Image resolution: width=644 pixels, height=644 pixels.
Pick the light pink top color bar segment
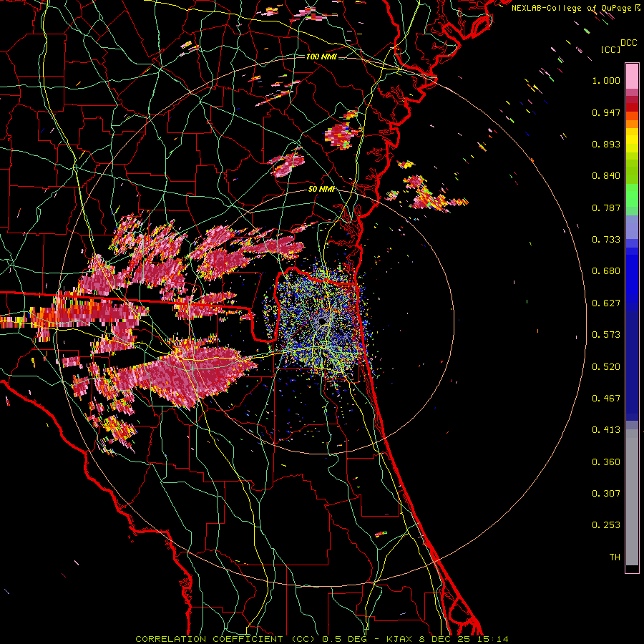click(632, 76)
